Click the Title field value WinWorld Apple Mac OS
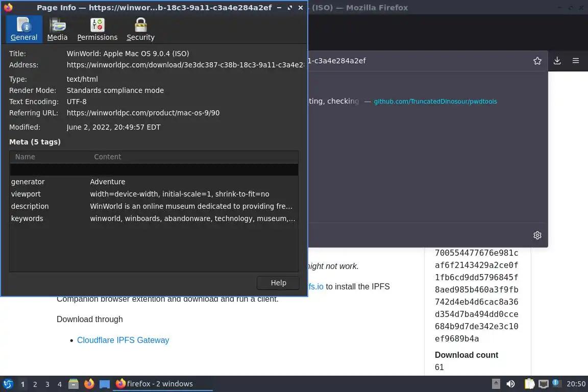 128,54
